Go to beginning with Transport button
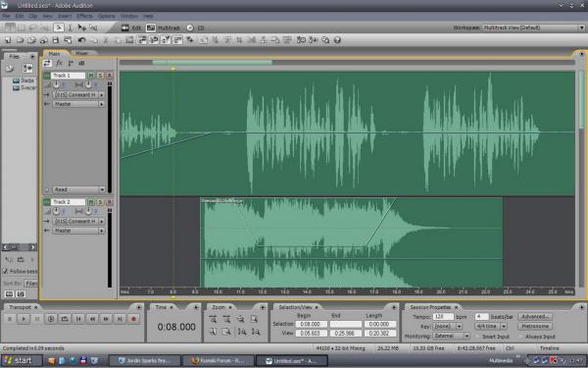The image size is (588, 368). click(78, 319)
